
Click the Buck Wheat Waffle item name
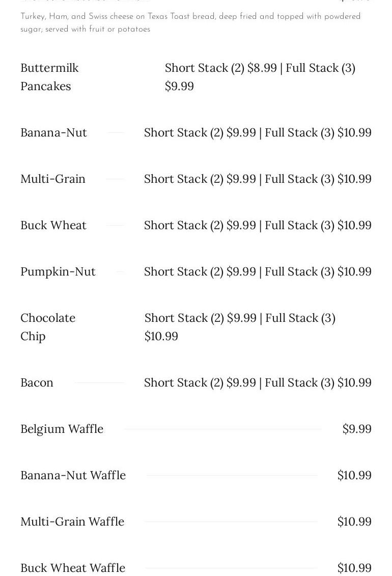[73, 568]
